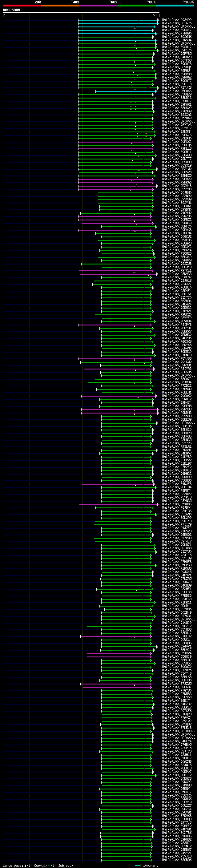Click hit UniRef100_A7NSU4
The image size is (197, 868).
pos(177,40)
